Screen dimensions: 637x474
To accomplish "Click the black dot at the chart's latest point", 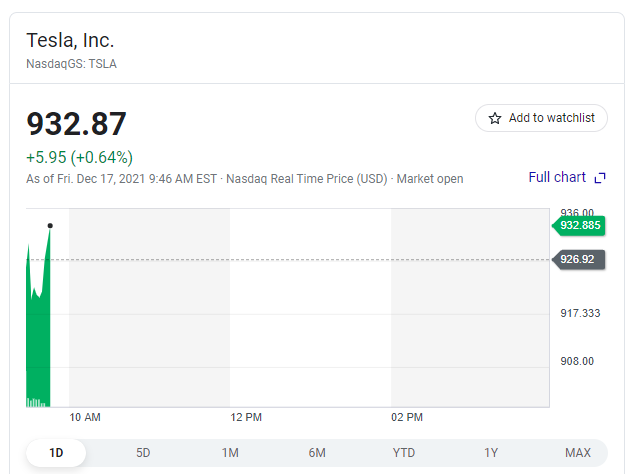I will coord(50,225).
